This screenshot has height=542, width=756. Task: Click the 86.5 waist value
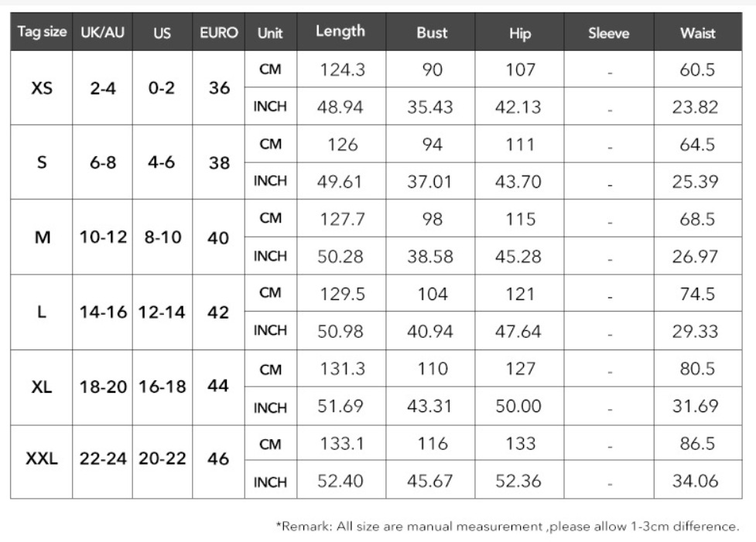tap(696, 444)
